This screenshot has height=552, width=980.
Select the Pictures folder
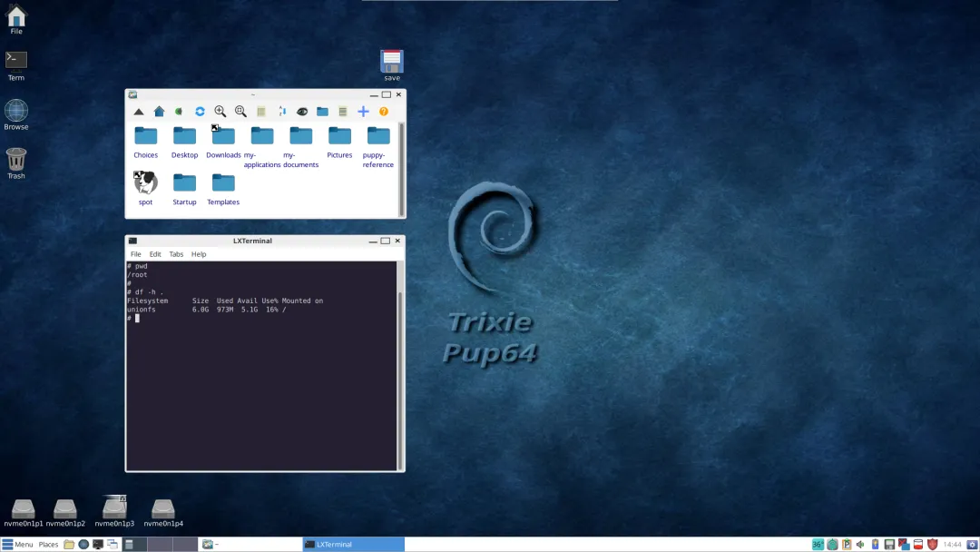pyautogui.click(x=339, y=142)
